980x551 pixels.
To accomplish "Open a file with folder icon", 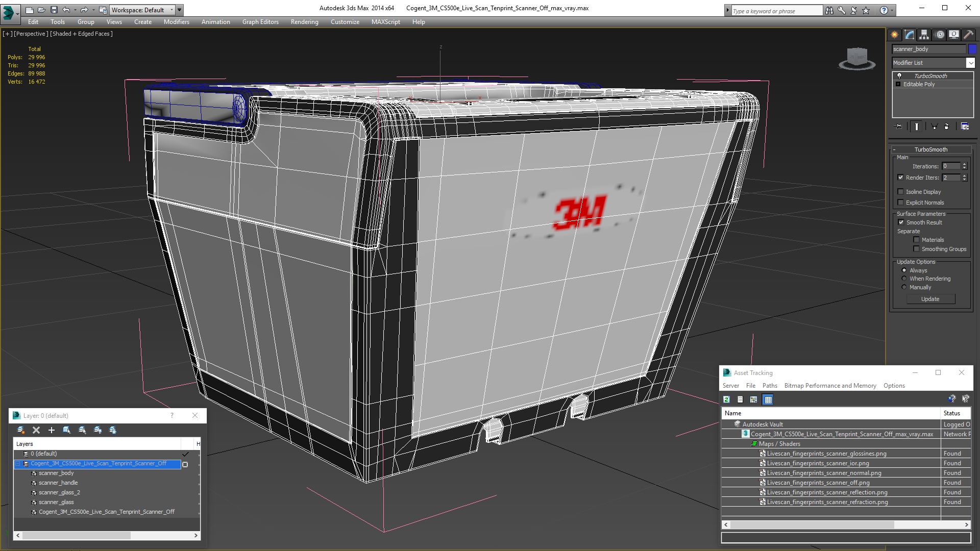I will [41, 10].
